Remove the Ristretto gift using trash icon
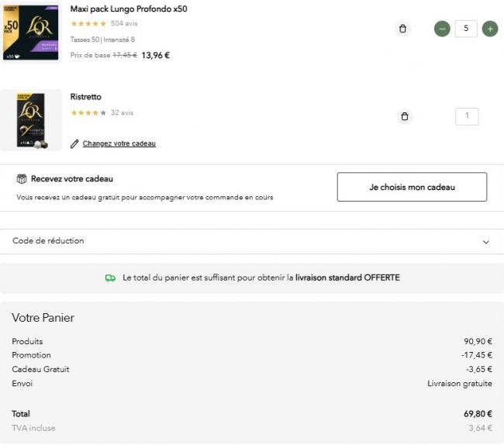 (x=404, y=116)
